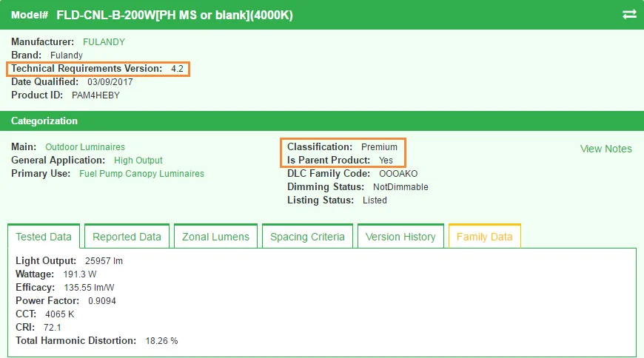Click the Wattage value 191.3 W
This screenshot has height=358, width=644.
coord(80,274)
